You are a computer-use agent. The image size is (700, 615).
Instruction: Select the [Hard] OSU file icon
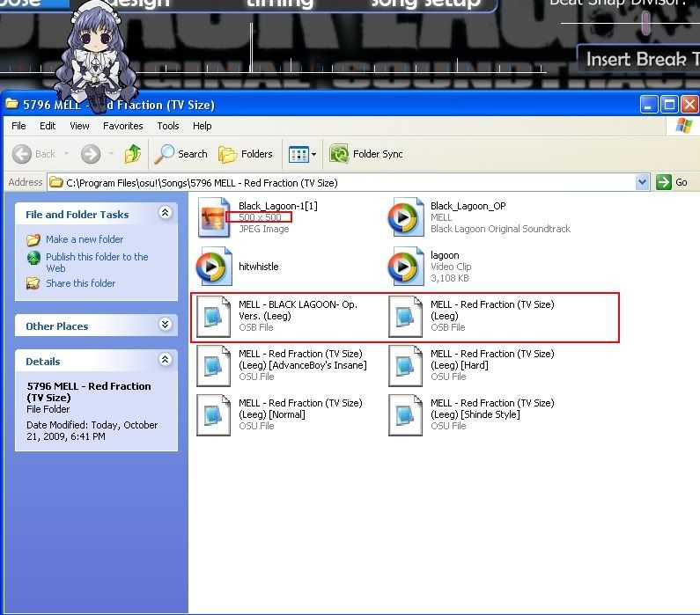click(405, 365)
